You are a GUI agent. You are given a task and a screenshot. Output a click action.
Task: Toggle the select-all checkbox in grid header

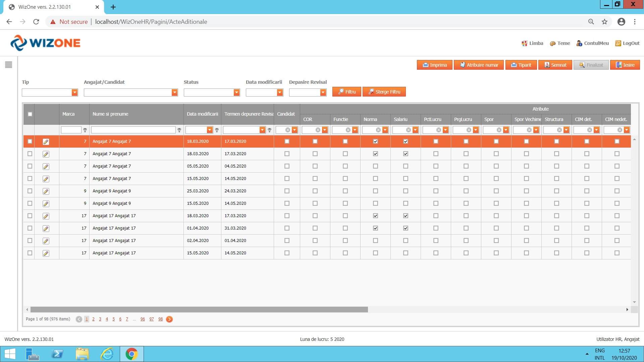tap(30, 114)
